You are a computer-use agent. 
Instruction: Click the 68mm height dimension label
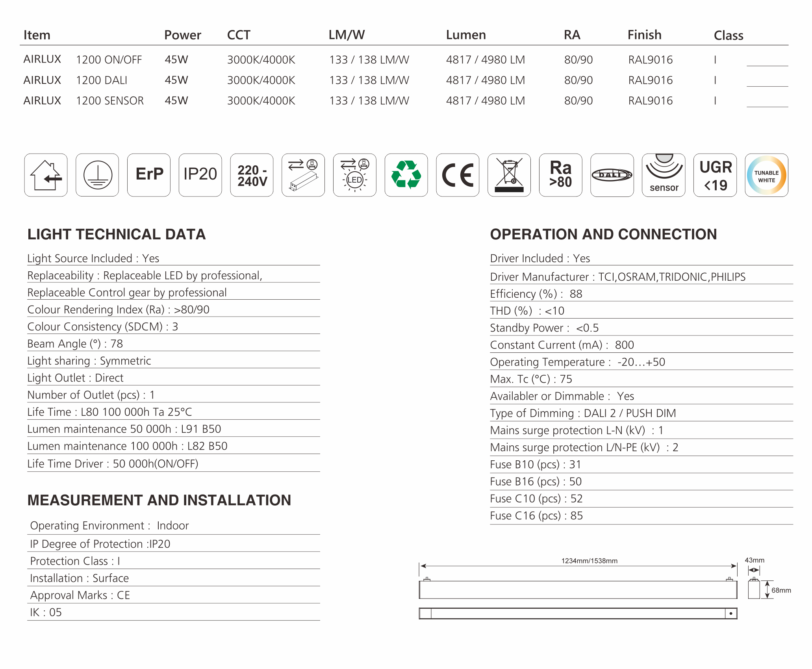click(x=781, y=590)
